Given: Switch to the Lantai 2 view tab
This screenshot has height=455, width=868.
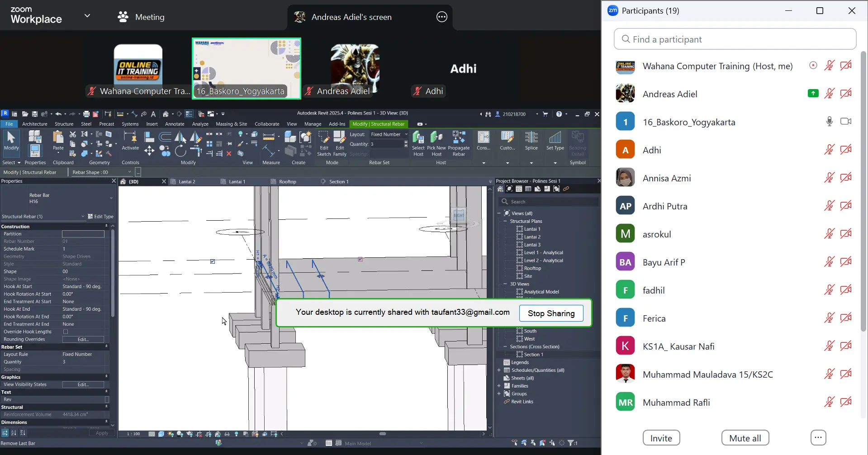Looking at the screenshot, I should click(187, 182).
